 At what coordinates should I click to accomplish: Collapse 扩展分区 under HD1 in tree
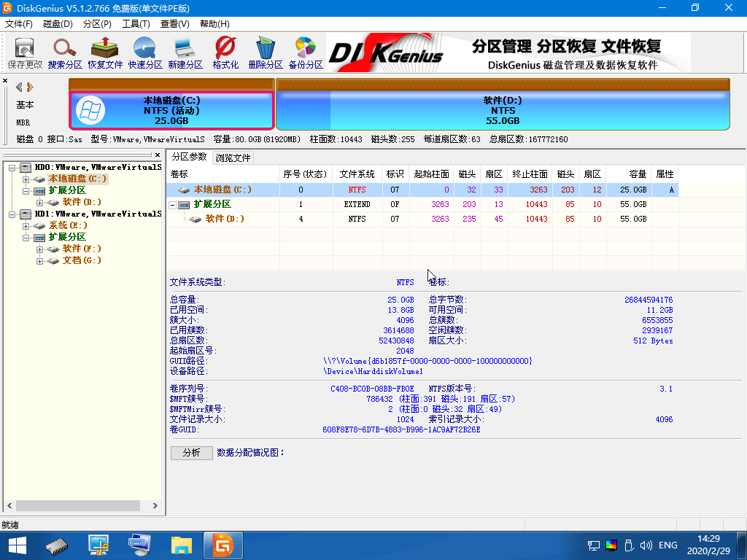[26, 238]
